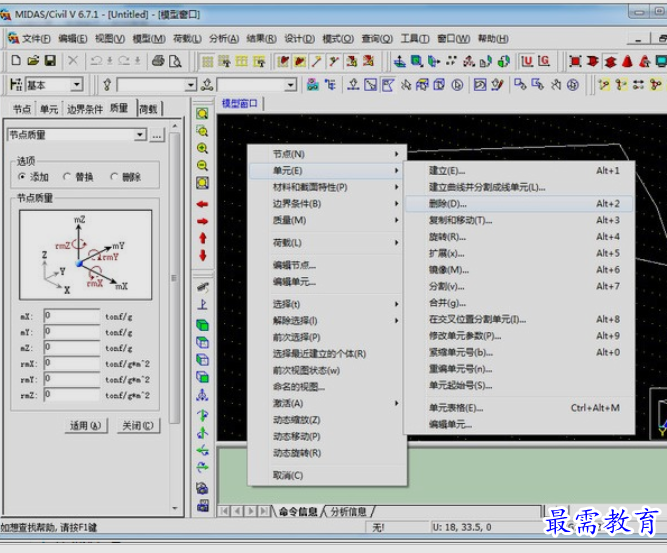Click the 关闭(C) button
Image resolution: width=667 pixels, height=553 pixels.
[x=138, y=425]
